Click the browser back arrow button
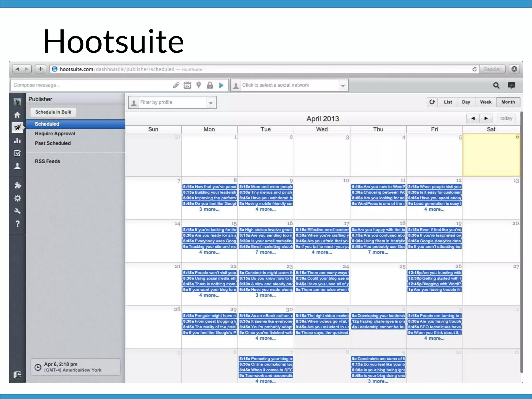This screenshot has width=532, height=399. [17, 69]
